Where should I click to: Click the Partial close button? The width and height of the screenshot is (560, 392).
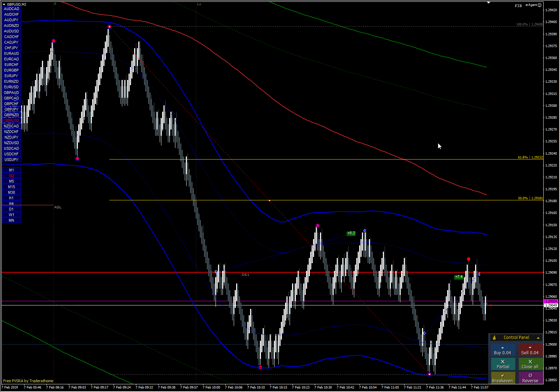click(x=503, y=364)
